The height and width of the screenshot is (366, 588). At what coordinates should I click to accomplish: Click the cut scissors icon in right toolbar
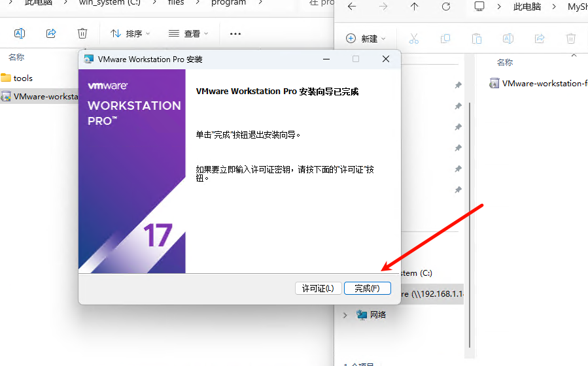(x=413, y=39)
